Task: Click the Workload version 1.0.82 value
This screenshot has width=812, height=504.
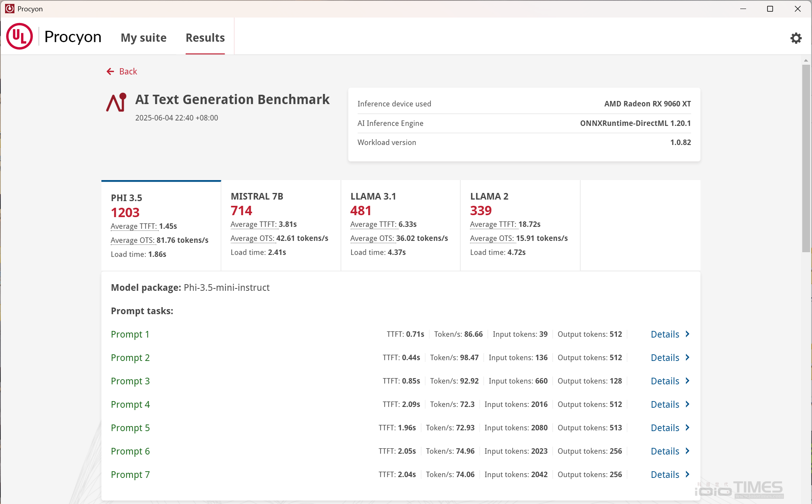Action: [681, 142]
